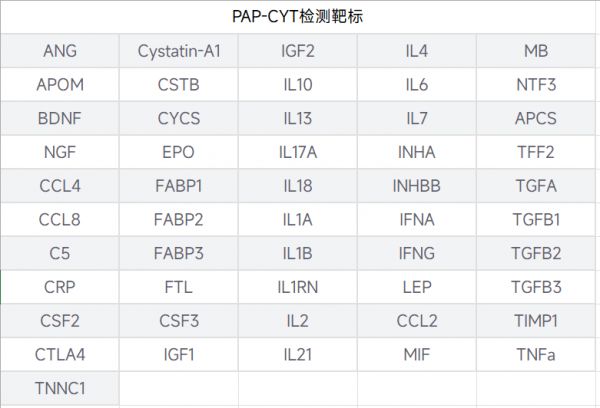Select the IGF2 table cell

(298, 51)
